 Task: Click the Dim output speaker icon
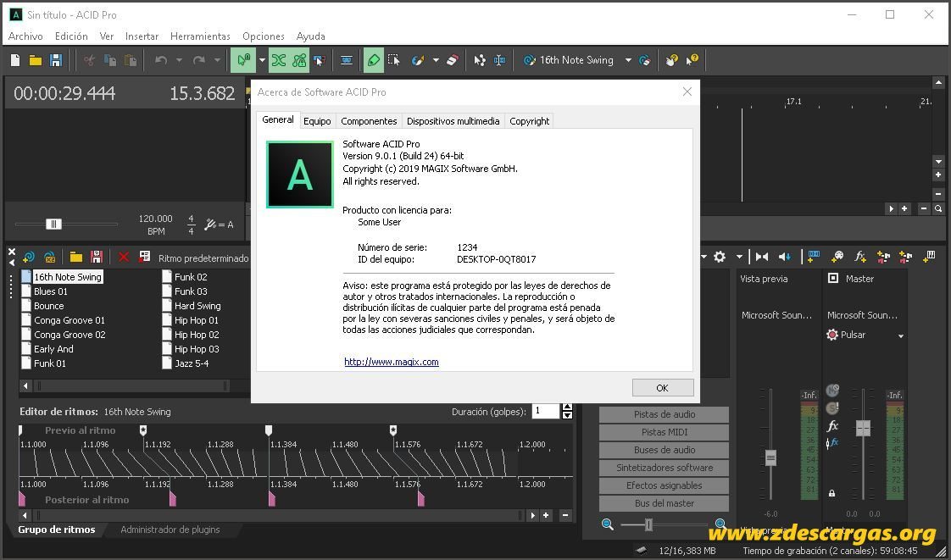pos(785,257)
